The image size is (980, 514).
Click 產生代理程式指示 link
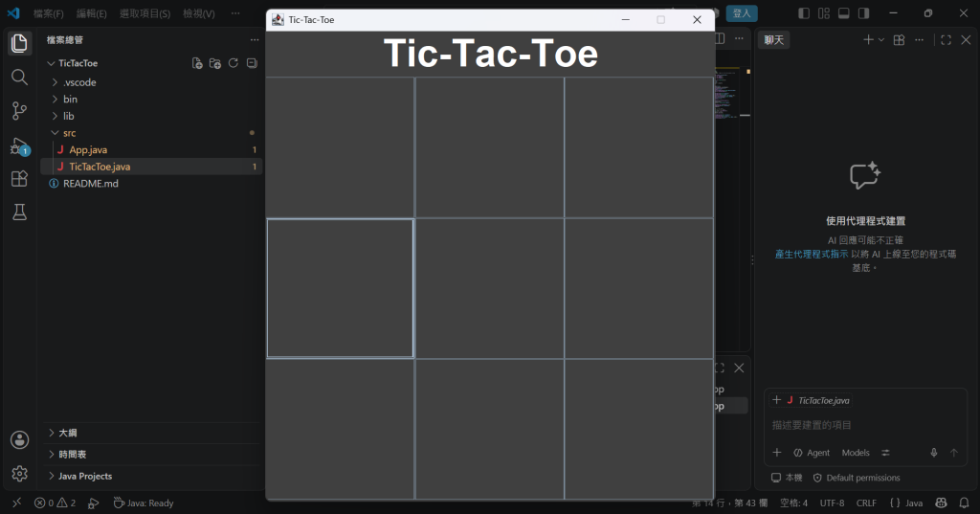click(812, 254)
